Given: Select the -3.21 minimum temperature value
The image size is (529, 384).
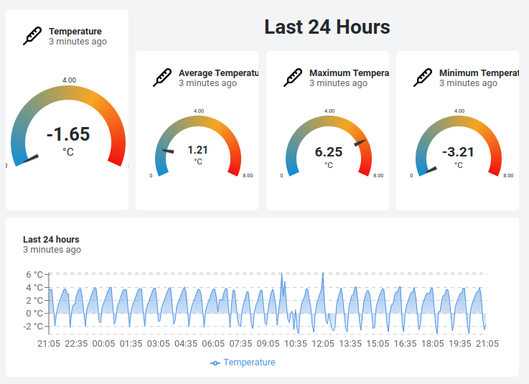Looking at the screenshot, I should click(x=458, y=152).
